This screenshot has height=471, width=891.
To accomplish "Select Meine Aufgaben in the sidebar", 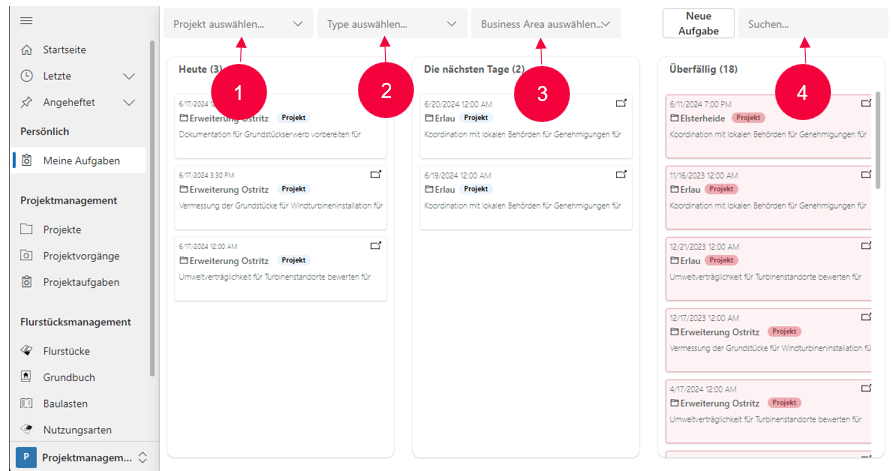I will point(81,160).
